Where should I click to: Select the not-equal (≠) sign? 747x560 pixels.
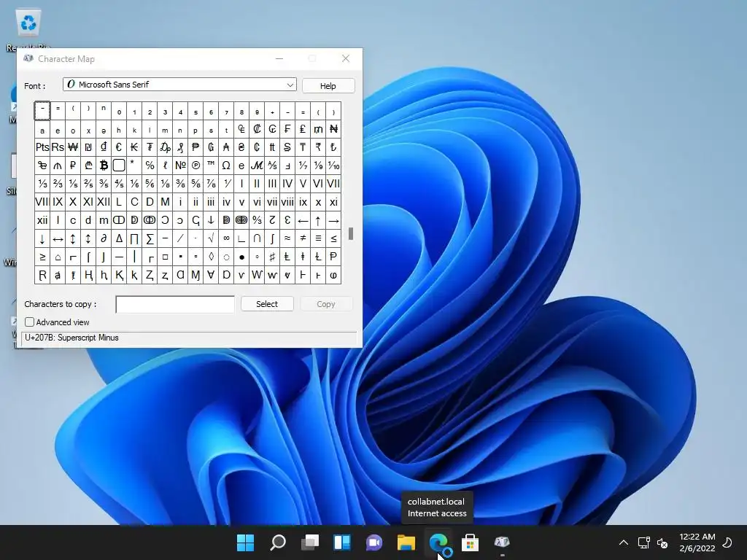coord(303,238)
